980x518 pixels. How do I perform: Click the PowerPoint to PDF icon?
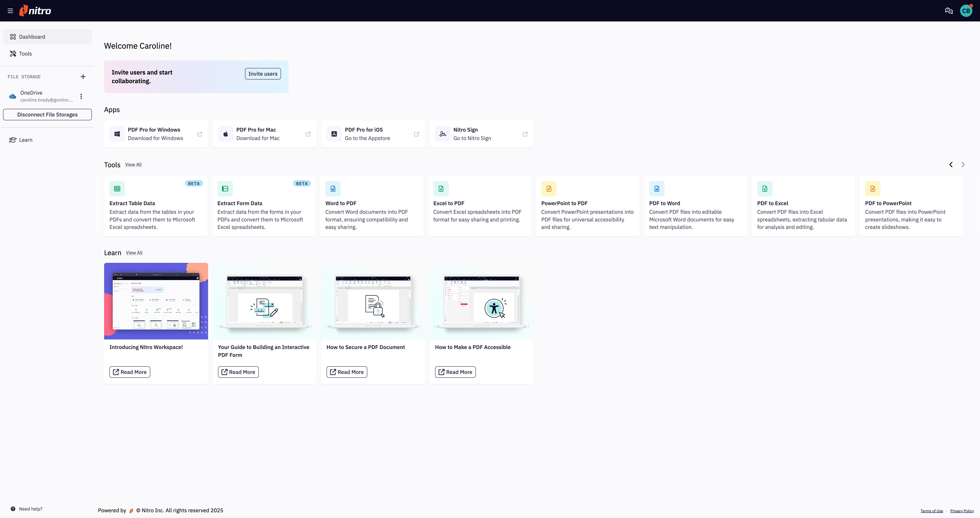tap(549, 189)
